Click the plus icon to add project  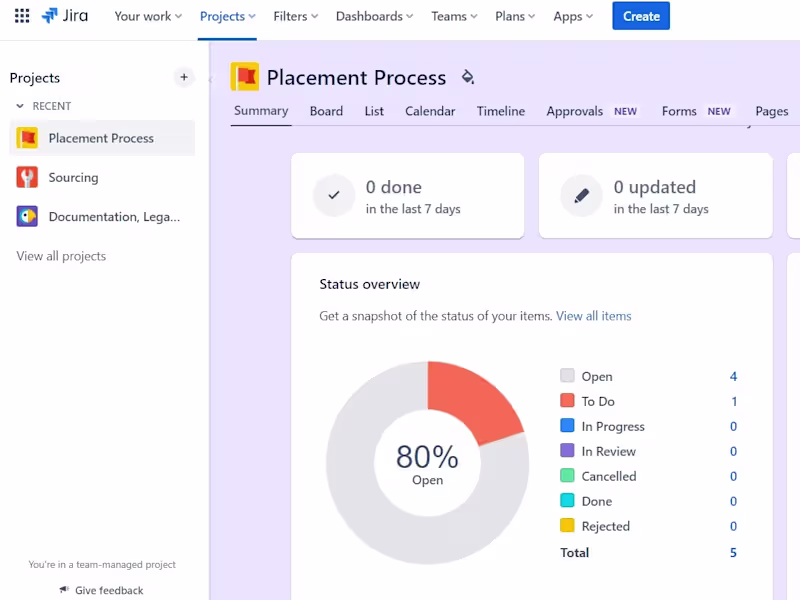click(184, 78)
